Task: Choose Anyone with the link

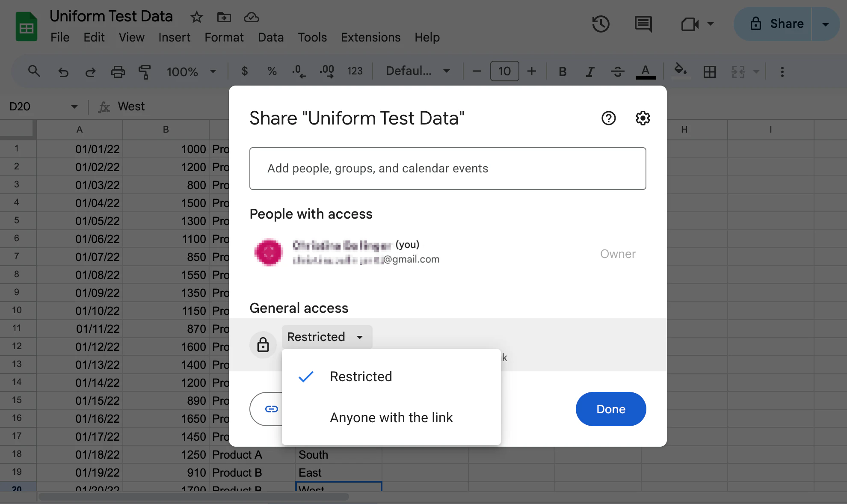Action: click(391, 418)
